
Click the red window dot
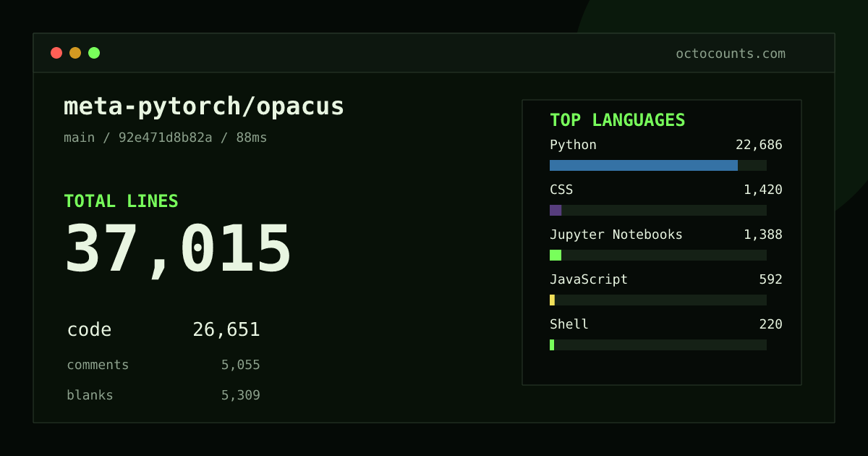coord(56,53)
